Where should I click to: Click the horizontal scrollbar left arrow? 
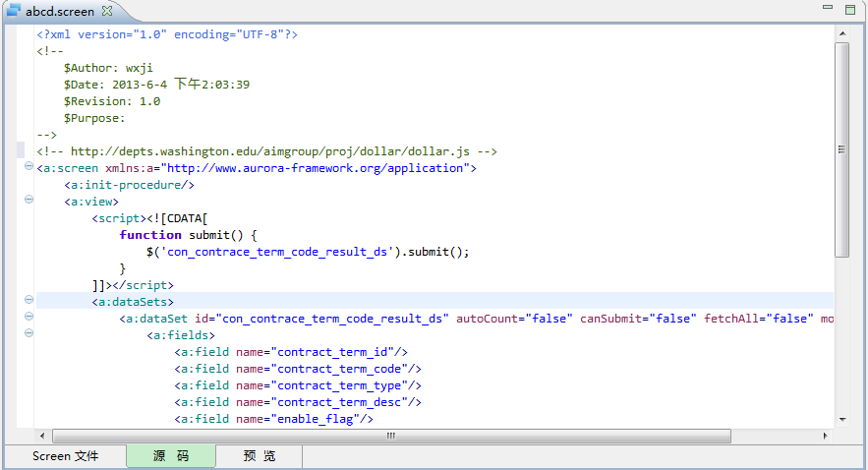tap(43, 436)
